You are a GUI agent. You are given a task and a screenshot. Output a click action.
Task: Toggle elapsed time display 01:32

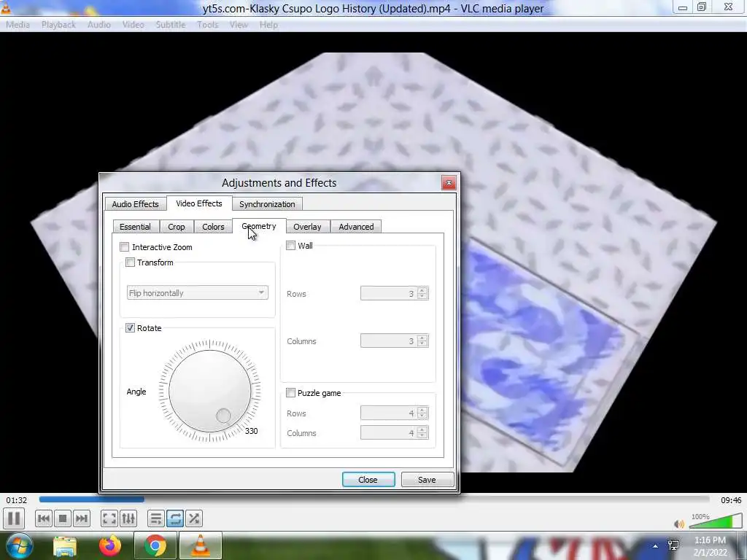point(17,500)
